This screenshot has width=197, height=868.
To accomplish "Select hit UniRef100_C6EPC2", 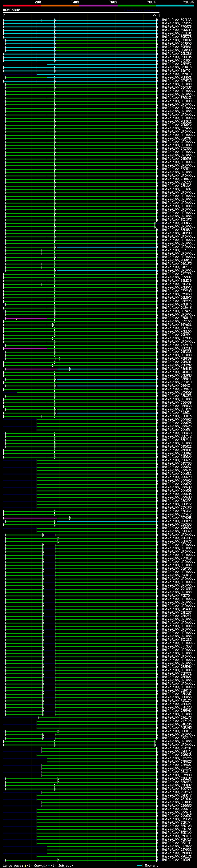I will click(x=177, y=504).
